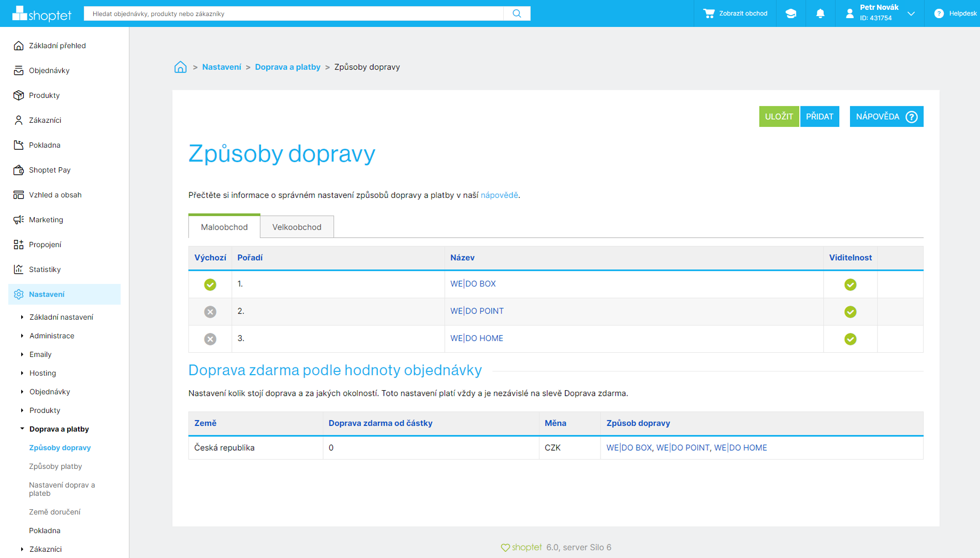Expand Objednávky settings submenu
980x558 pixels.
[22, 392]
